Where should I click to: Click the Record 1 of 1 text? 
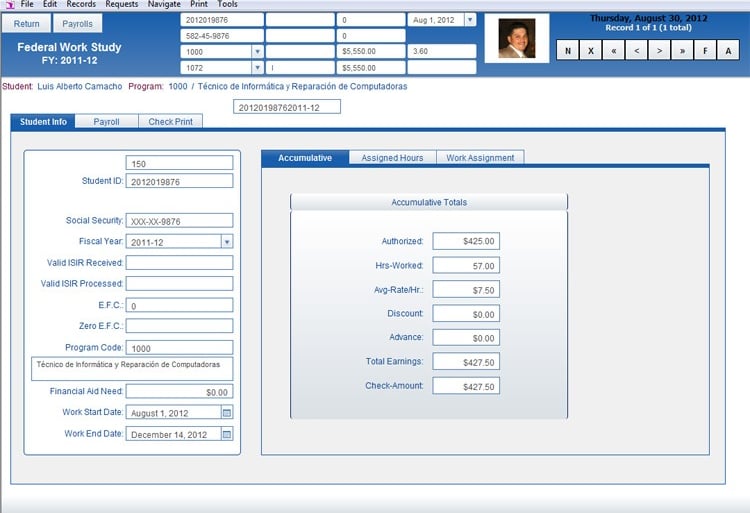coord(648,28)
